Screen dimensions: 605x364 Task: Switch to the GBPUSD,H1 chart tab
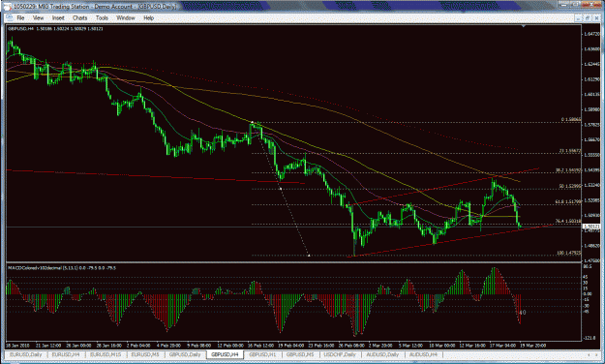click(262, 354)
